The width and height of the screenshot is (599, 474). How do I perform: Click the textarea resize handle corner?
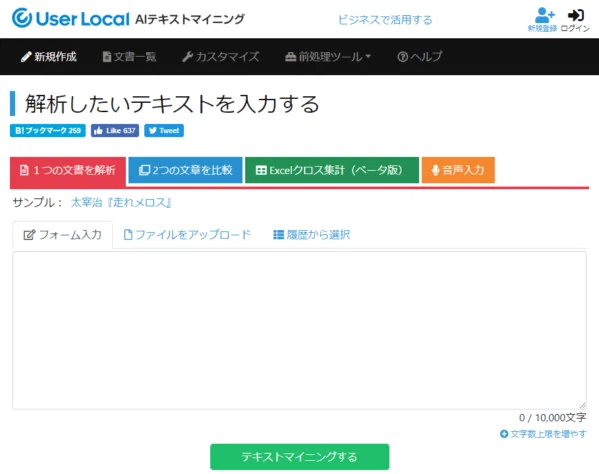[582, 405]
